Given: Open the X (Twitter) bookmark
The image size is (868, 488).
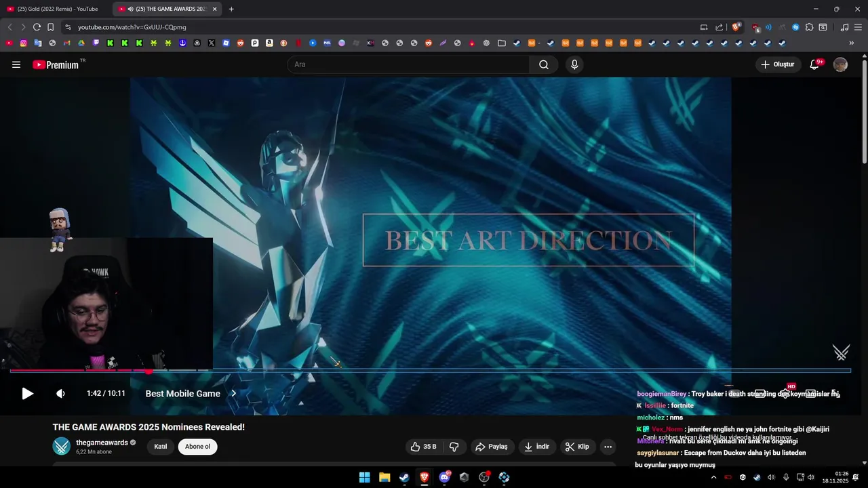Looking at the screenshot, I should coord(212,43).
